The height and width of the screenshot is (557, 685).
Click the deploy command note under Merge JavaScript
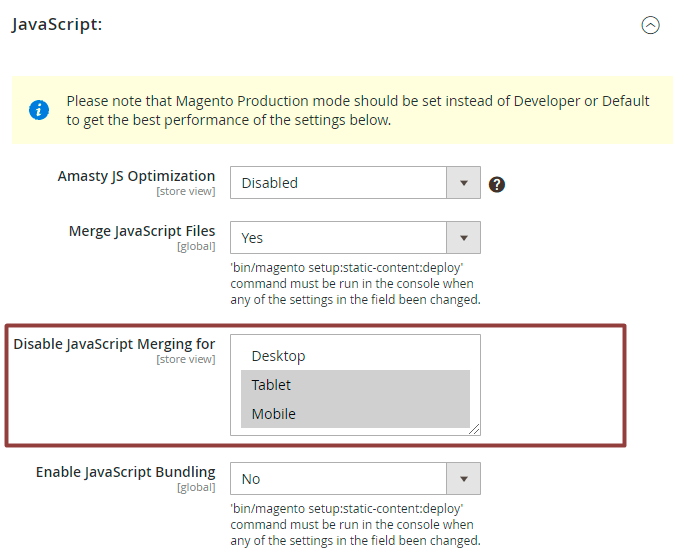pyautogui.click(x=355, y=284)
